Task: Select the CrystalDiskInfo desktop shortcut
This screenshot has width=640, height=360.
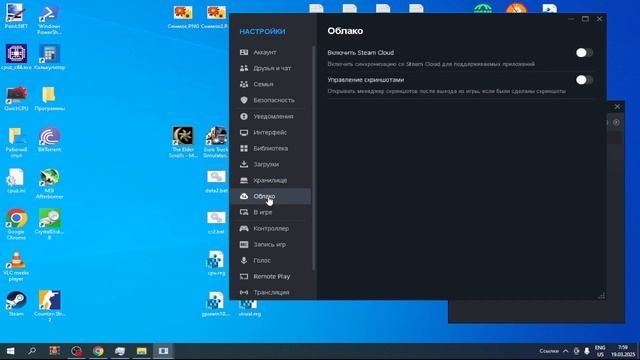Action: pos(49,224)
